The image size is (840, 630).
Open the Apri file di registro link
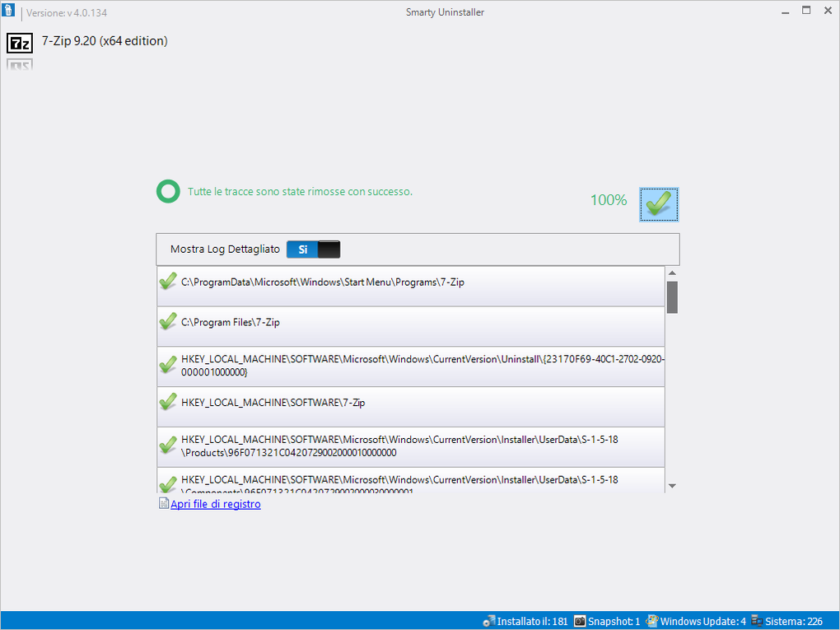click(214, 503)
